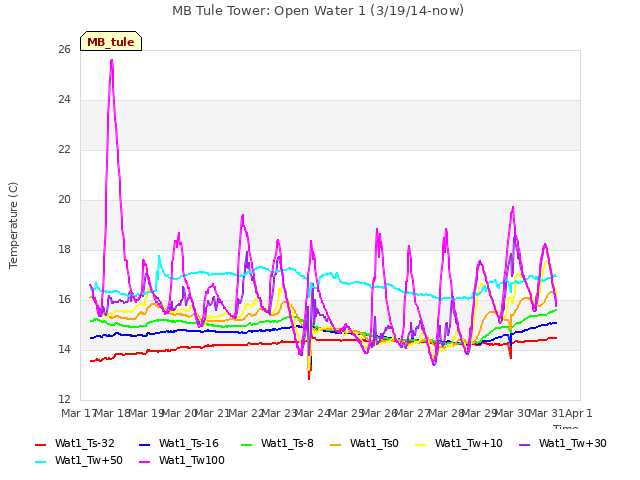Click the red dip below 13 on Mar 24
This screenshot has height=480, width=640.
[x=309, y=378]
